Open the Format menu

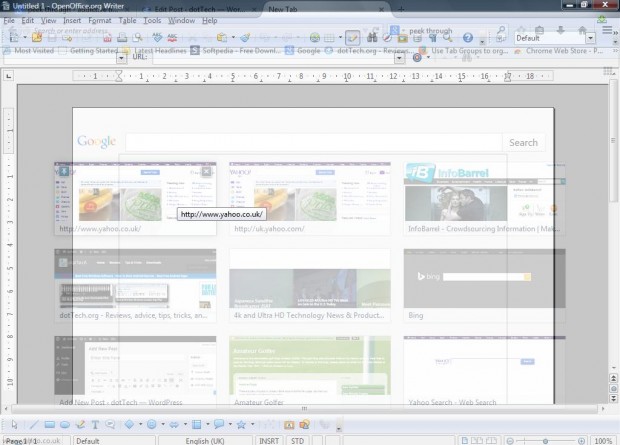click(x=100, y=20)
